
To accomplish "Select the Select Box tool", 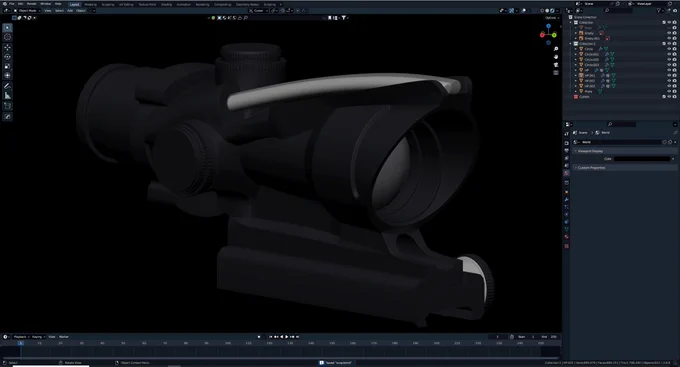I will click(x=7, y=27).
